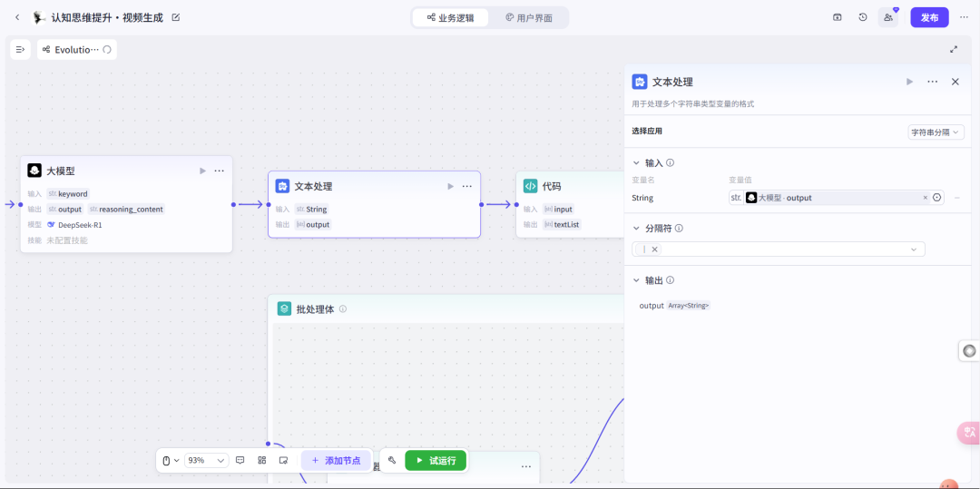Open collaborators icon with purple badge

[x=888, y=17]
